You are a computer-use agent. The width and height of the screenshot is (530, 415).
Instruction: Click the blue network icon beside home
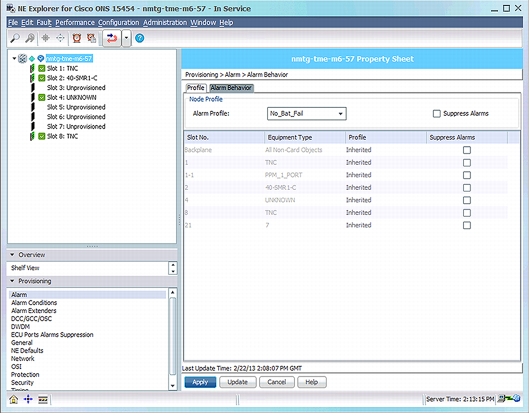coord(28,400)
